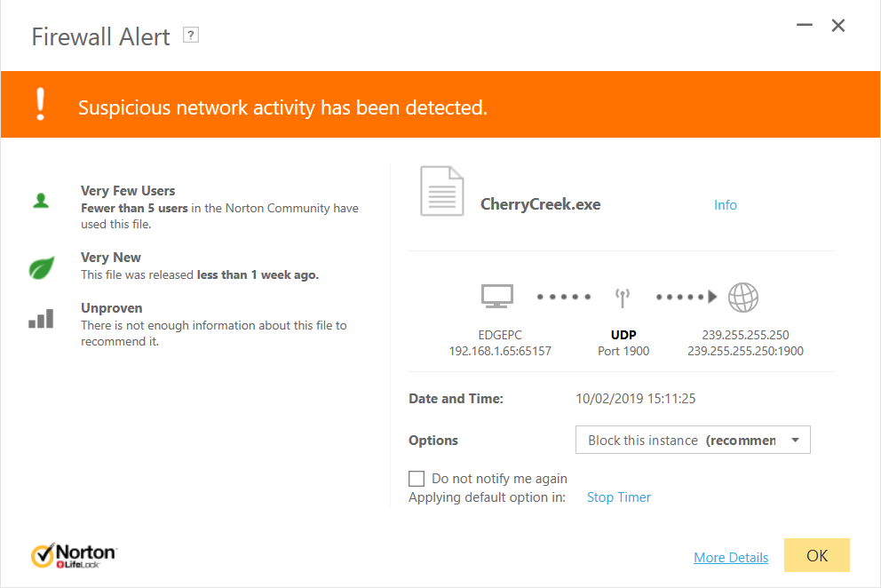Minimize the Firewall Alert window
This screenshot has height=588, width=881.
tap(805, 26)
